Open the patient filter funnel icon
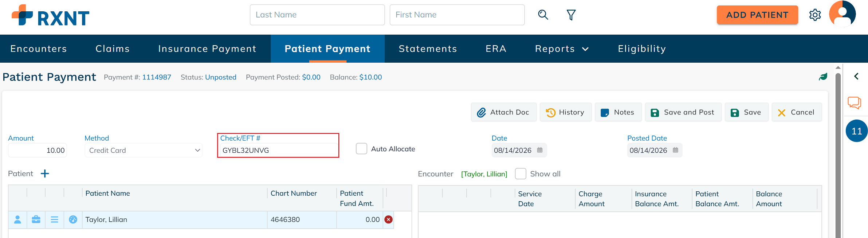868x238 pixels. [x=571, y=15]
